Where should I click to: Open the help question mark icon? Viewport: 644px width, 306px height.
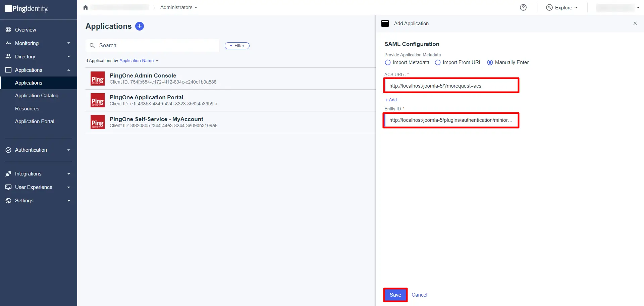(x=523, y=7)
